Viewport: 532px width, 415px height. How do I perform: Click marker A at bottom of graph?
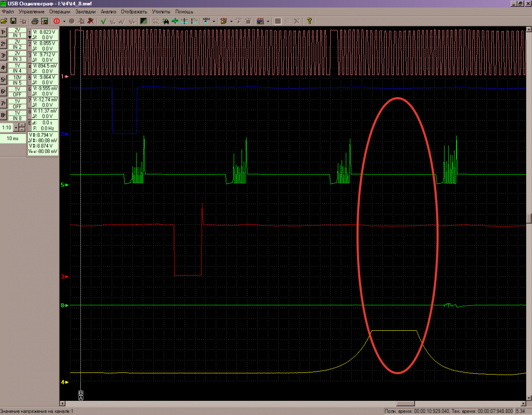[81, 398]
